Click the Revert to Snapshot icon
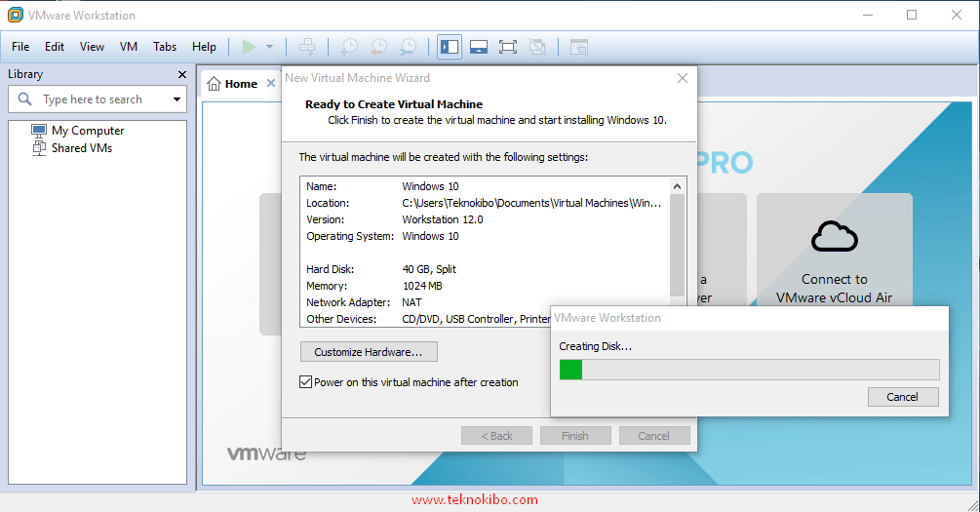 [x=378, y=47]
